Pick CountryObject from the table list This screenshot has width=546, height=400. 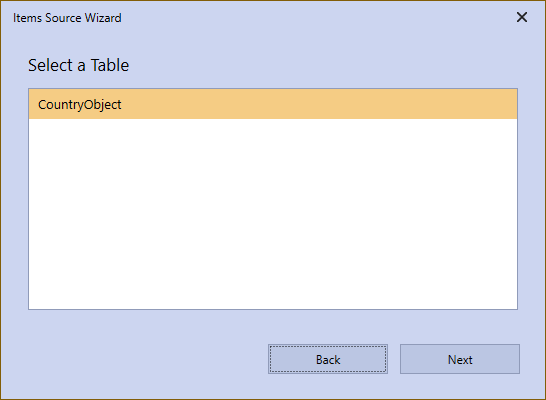273,104
